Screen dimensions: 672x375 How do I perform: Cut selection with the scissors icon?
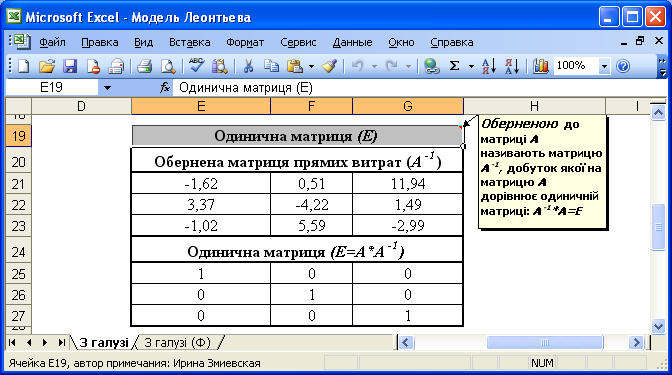point(248,66)
